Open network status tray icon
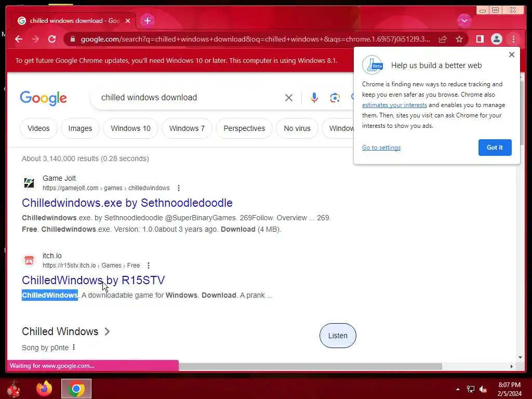Viewport: 532px width, 399px height. [x=471, y=389]
